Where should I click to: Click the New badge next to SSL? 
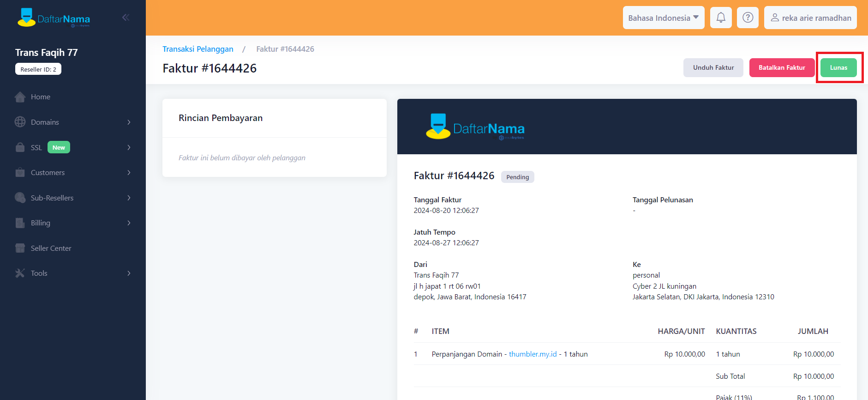coord(59,147)
